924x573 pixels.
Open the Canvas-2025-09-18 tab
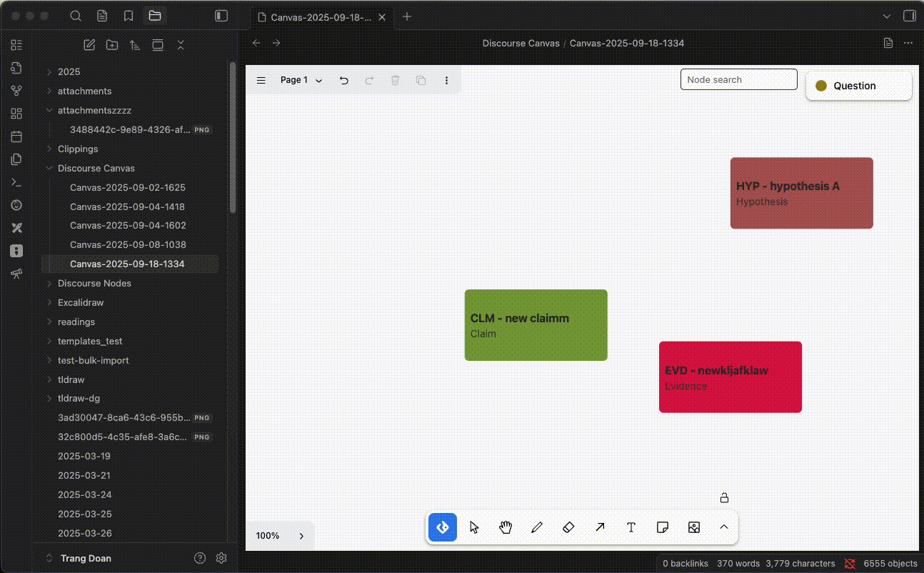tap(320, 16)
